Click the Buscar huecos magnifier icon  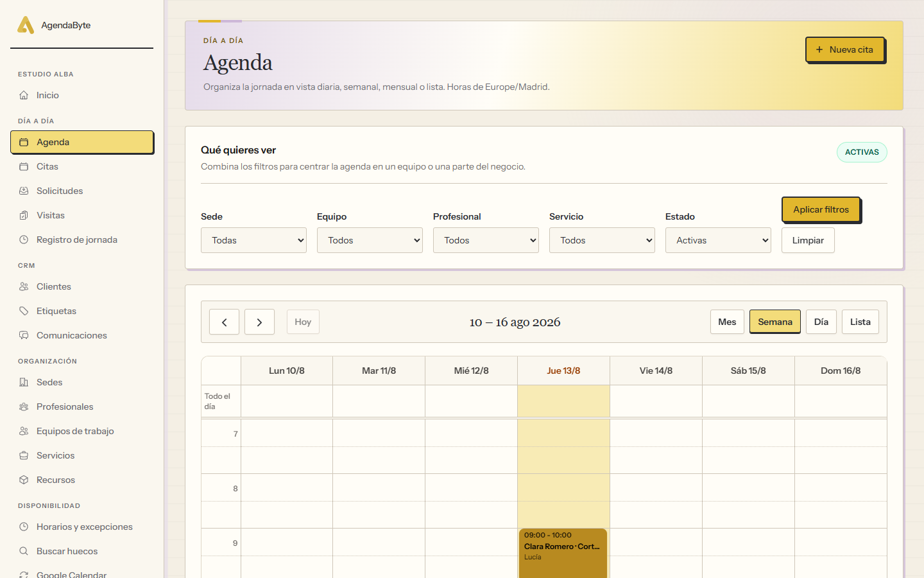(x=24, y=551)
